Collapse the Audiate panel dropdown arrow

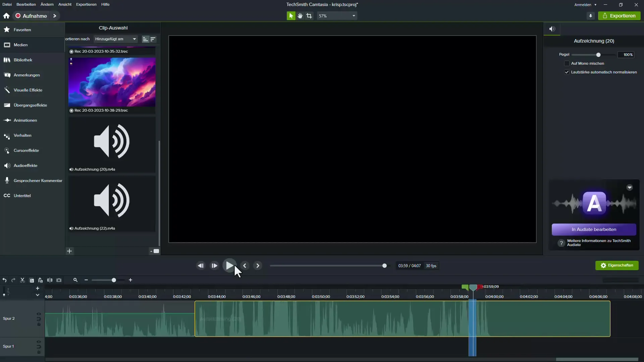(630, 188)
